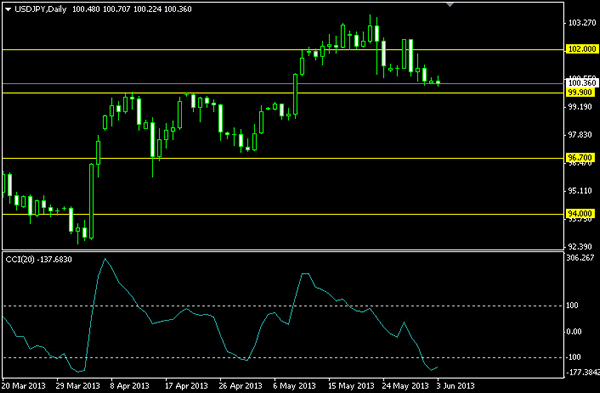Image resolution: width=600 pixels, height=393 pixels.
Task: Click the 92.390 price scale value
Action: click(580, 246)
